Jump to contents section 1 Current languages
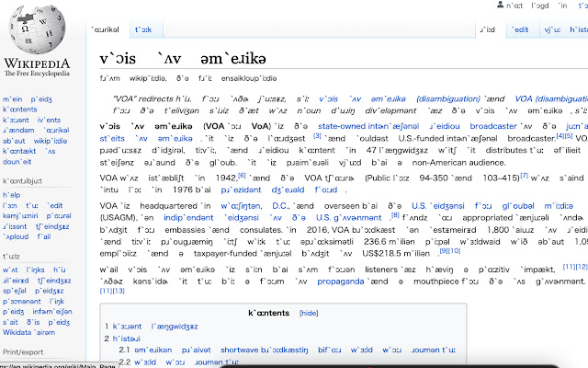The image size is (588, 368). [x=152, y=327]
